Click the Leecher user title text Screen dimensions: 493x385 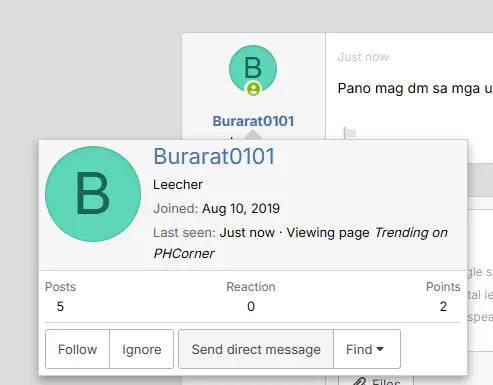click(178, 185)
